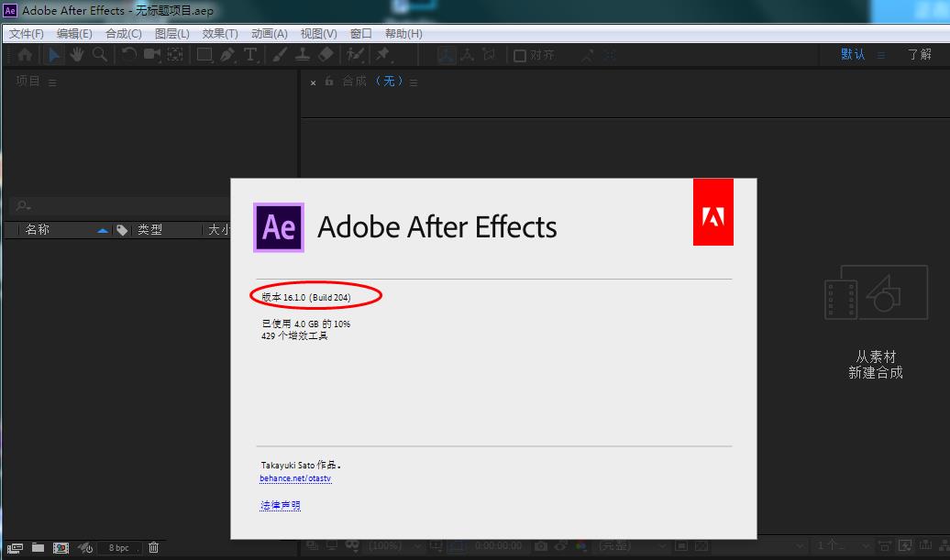Screen dimensions: 950x560
Task: Select the Rotation tool
Action: coord(128,55)
